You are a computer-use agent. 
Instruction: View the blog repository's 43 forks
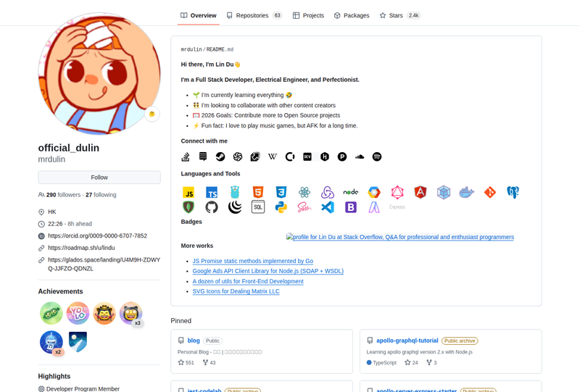coord(209,363)
